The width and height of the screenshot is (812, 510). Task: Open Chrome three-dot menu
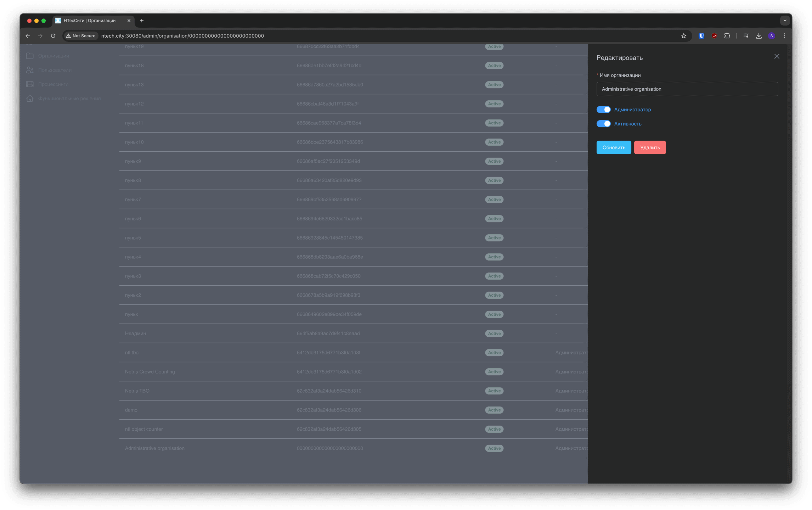click(784, 36)
